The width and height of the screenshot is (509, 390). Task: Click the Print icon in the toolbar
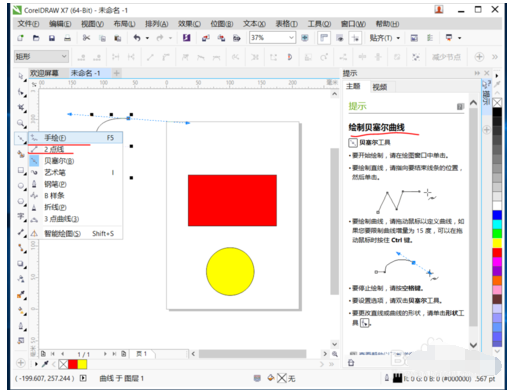pyautogui.click(x=67, y=38)
